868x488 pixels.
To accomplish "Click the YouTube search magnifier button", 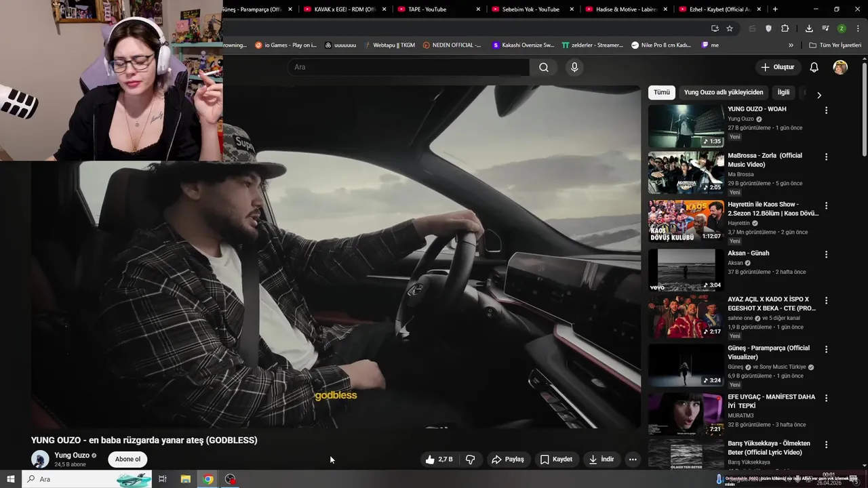I will pos(544,67).
